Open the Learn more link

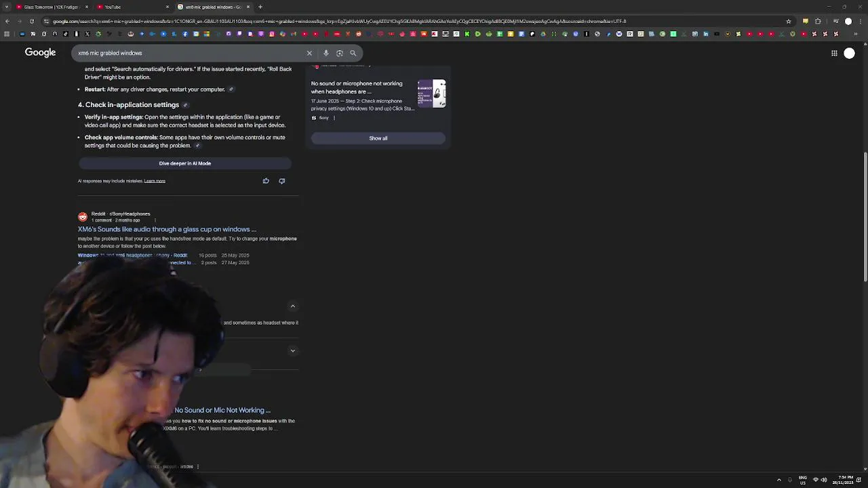tap(155, 181)
